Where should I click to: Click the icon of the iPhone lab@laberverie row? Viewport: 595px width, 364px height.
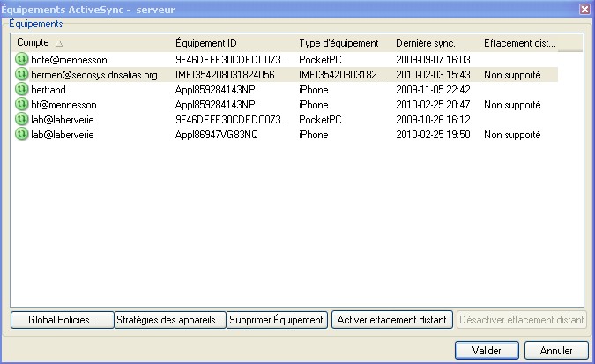(22, 135)
